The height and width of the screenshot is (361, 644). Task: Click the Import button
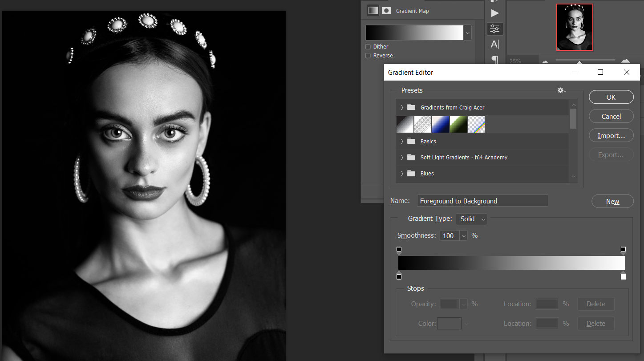[611, 136]
